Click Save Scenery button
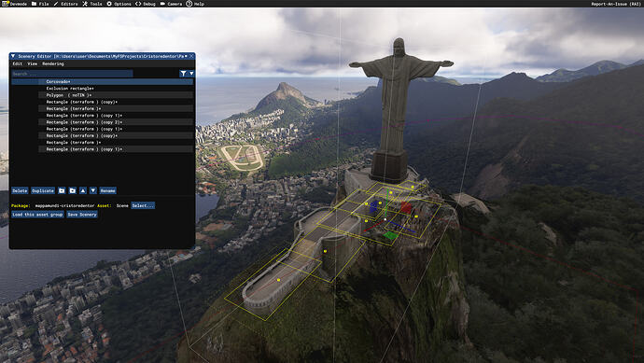This screenshot has height=363, width=644. click(82, 215)
